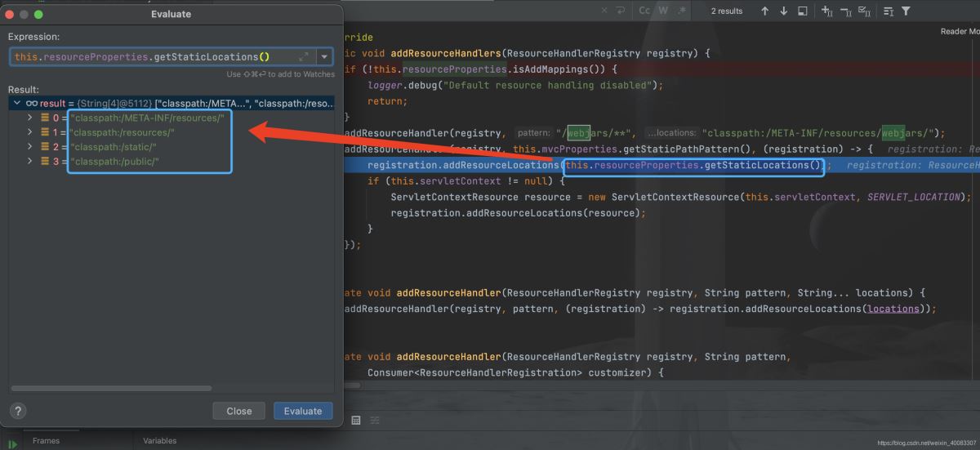980x450 pixels.
Task: Go to previous search occurrence arrow
Action: pos(764,11)
